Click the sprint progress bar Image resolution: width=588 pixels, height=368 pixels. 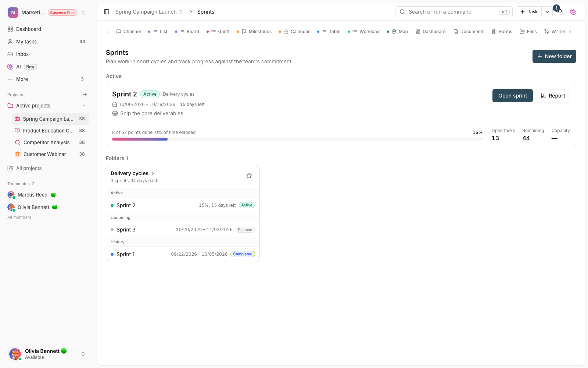pyautogui.click(x=297, y=139)
